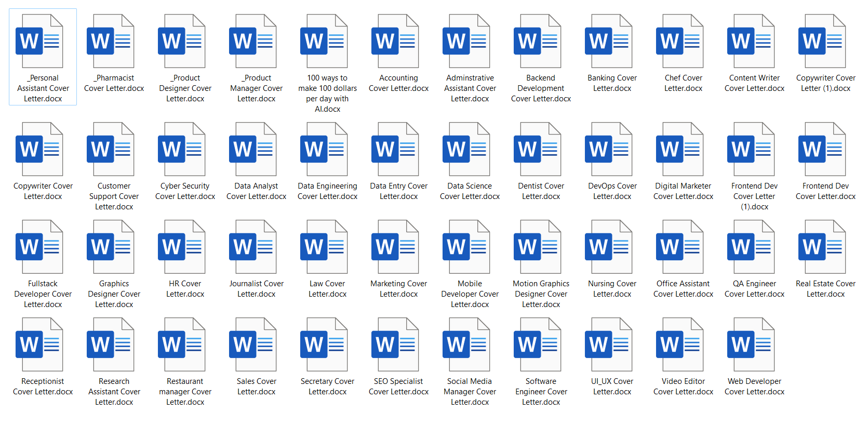This screenshot has width=868, height=426.
Task: Select the 'UI_UX Cover Letter.docx' file name
Action: [612, 387]
